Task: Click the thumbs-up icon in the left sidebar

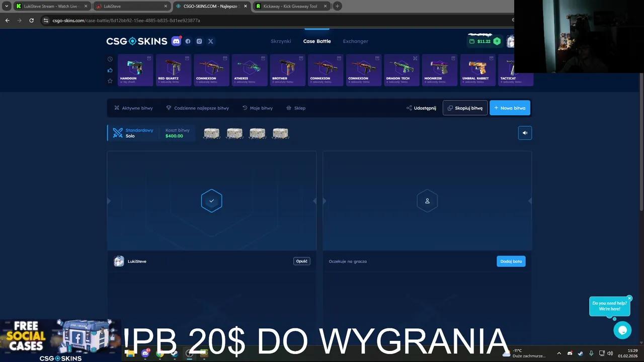Action: pyautogui.click(x=110, y=70)
